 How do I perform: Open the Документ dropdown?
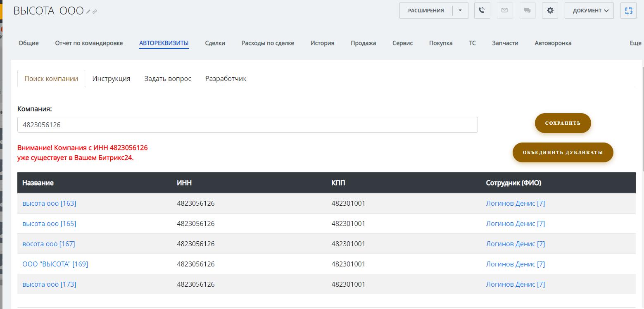point(589,11)
